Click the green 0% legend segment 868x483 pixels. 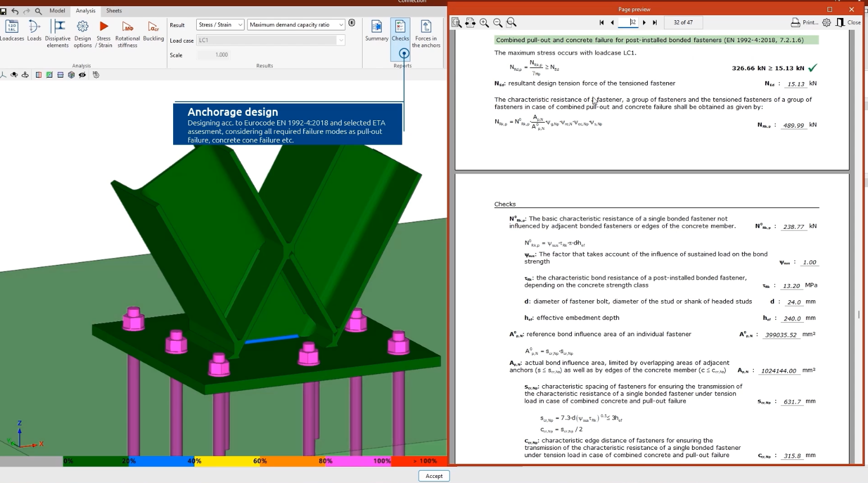tap(96, 461)
